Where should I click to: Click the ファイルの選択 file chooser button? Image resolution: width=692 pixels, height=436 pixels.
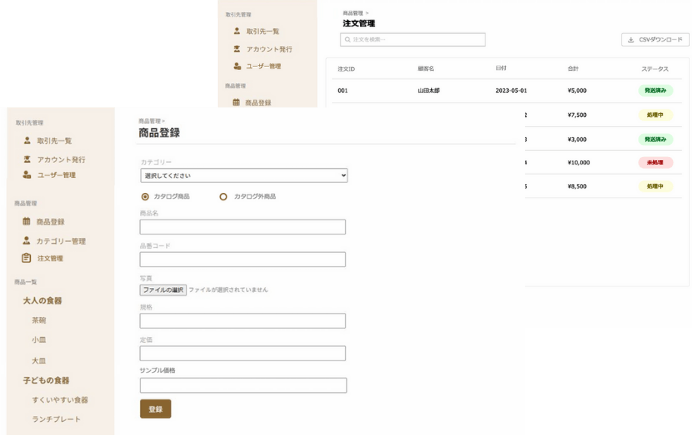(163, 290)
